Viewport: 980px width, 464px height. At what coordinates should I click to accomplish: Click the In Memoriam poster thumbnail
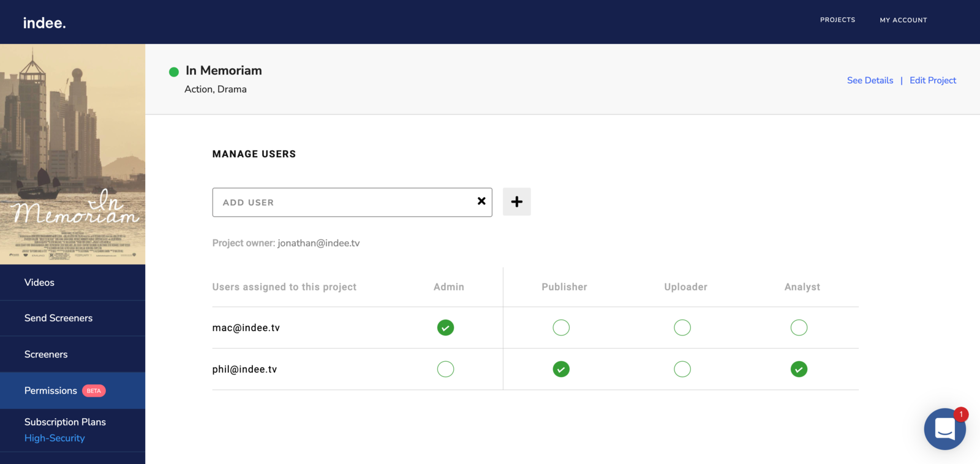[72, 154]
